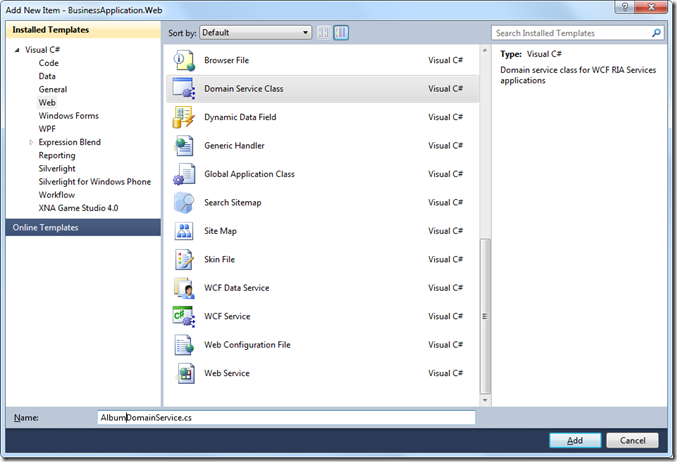Click the Name text field
This screenshot has height=462, width=677.
(285, 418)
